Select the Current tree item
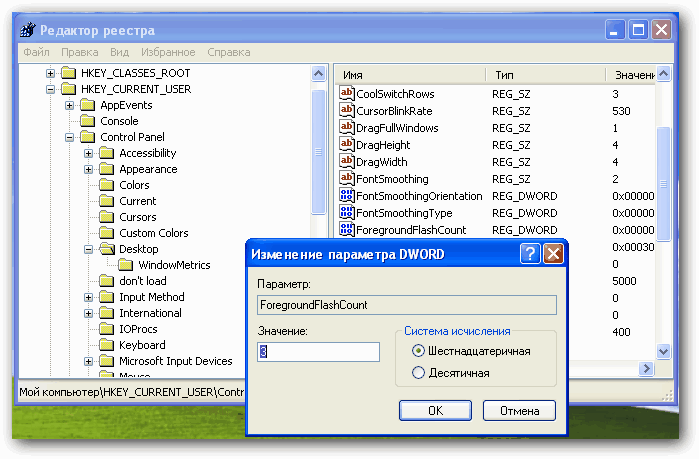699x459 pixels. tap(138, 201)
